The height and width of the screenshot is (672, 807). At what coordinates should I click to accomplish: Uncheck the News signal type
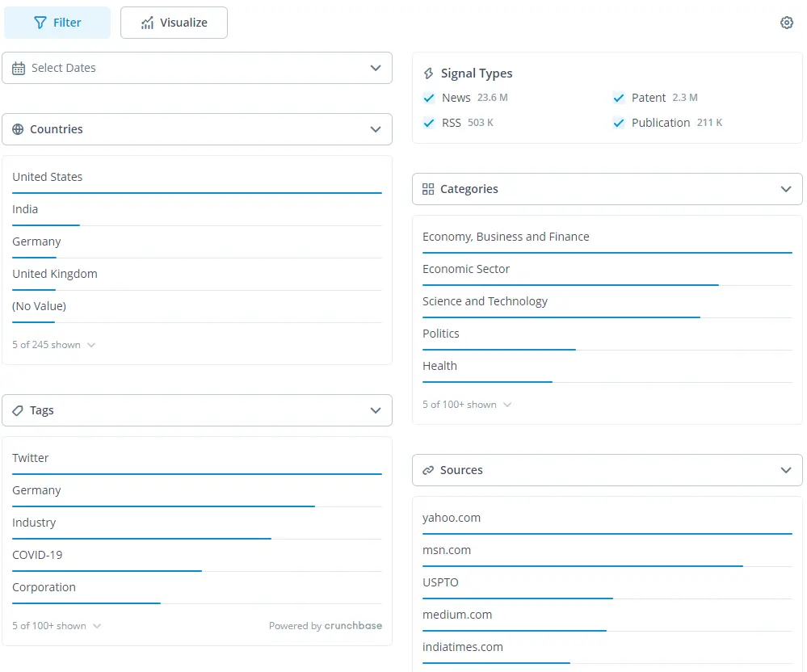tap(429, 98)
